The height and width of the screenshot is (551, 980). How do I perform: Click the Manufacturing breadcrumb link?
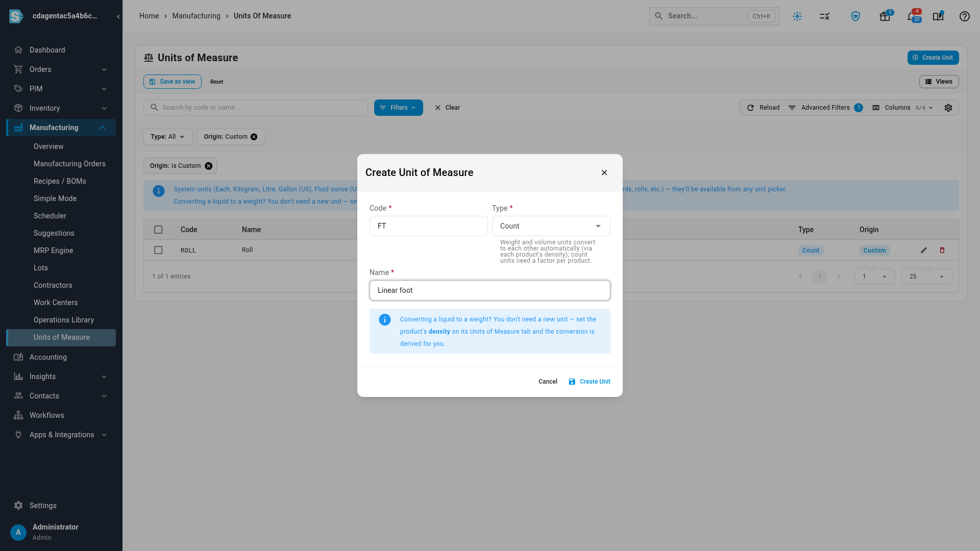[197, 16]
